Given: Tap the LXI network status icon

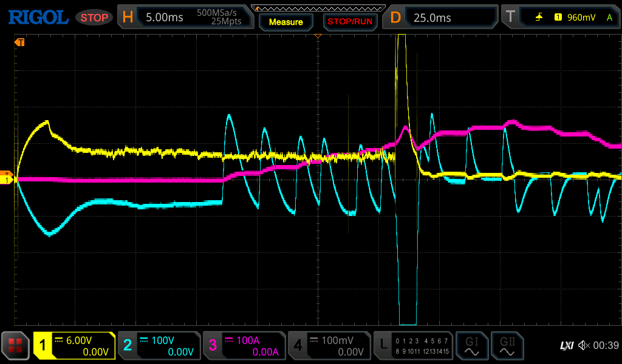Looking at the screenshot, I should tap(566, 346).
